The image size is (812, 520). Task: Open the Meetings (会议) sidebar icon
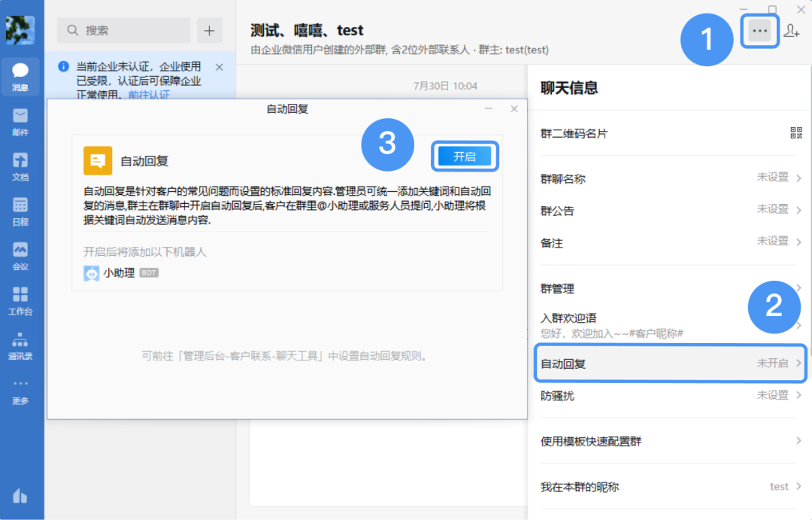click(20, 254)
